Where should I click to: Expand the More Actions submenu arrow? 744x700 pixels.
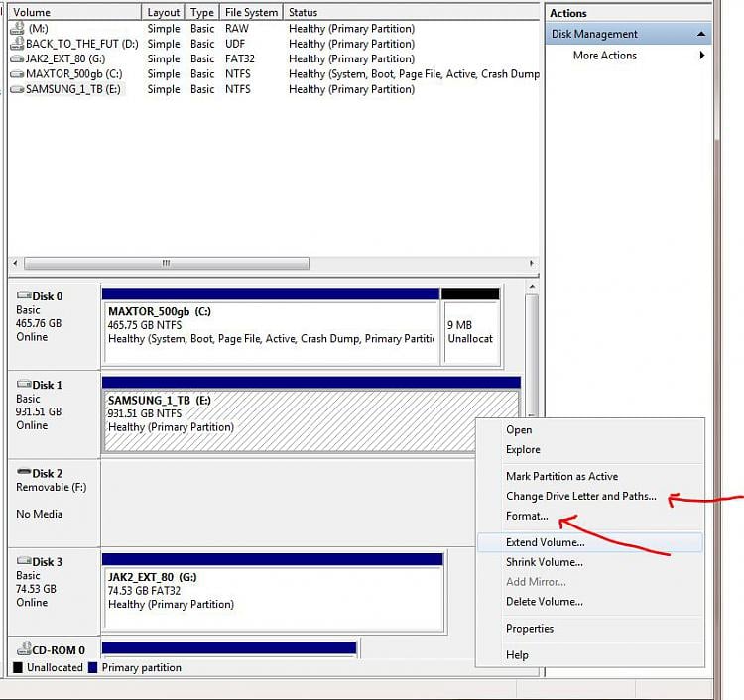702,55
